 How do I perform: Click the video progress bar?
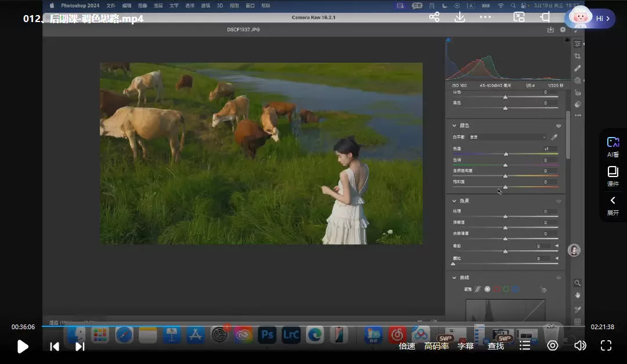[x=313, y=326]
